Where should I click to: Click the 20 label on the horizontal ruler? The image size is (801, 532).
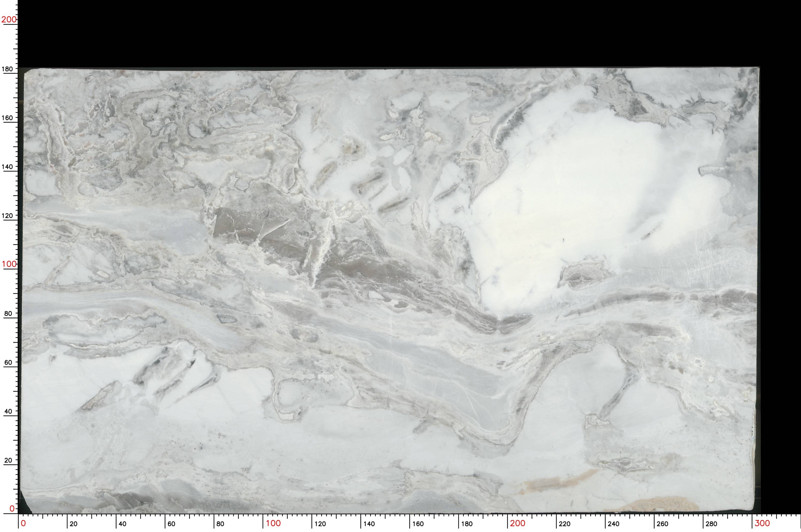[x=74, y=524]
